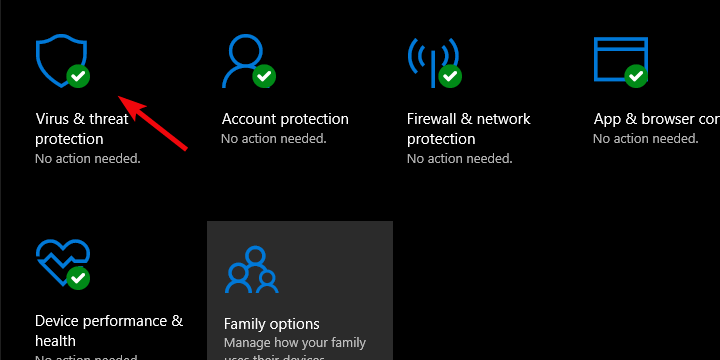
Task: Click the App & browser control window icon
Action: pos(620,59)
